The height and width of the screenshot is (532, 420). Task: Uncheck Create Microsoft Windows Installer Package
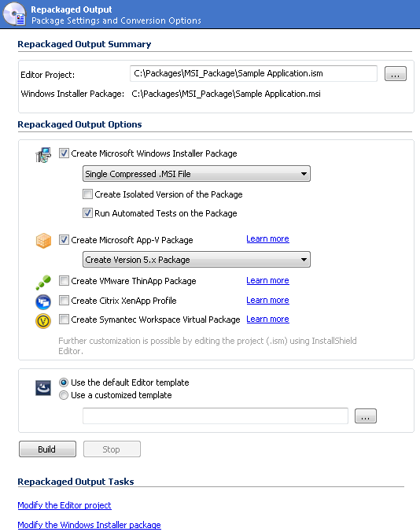point(64,153)
